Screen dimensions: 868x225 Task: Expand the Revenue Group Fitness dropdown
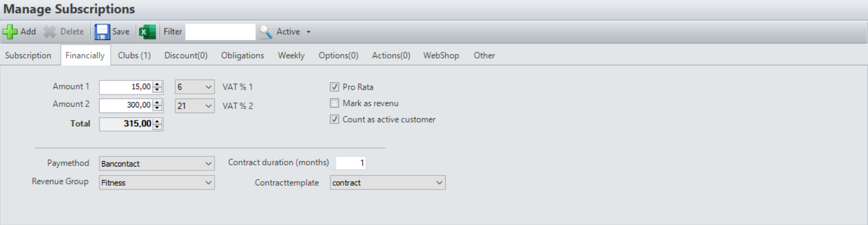(156, 183)
